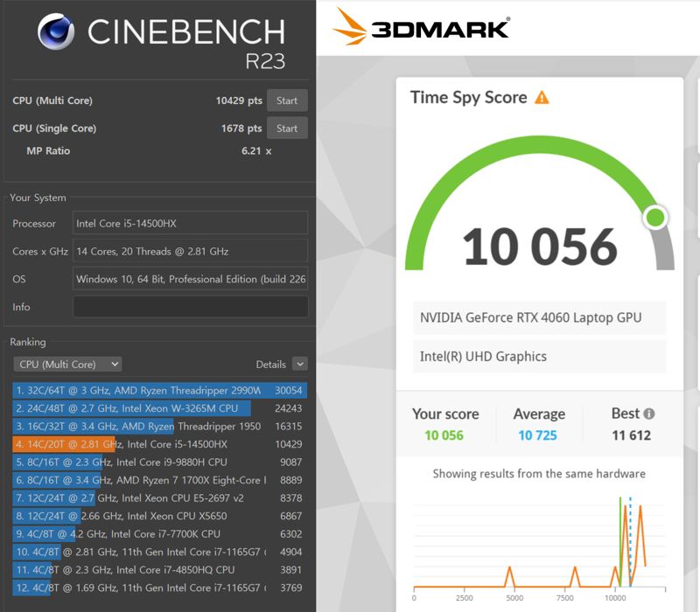This screenshot has height=612, width=700.
Task: Click the Cinebench sphere logo icon
Action: pyautogui.click(x=56, y=32)
